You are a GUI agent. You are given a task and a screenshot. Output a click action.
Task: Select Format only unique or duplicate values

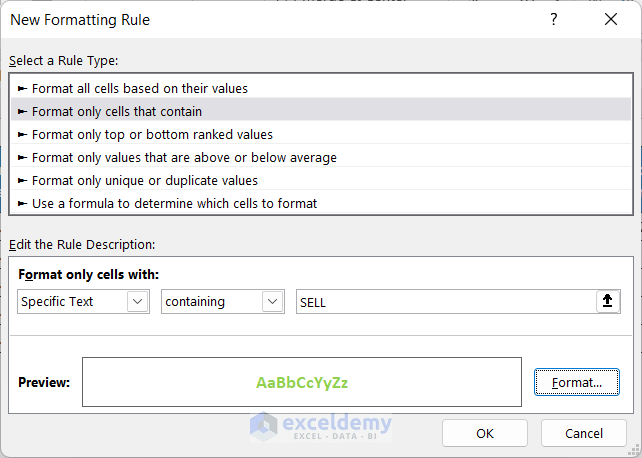[145, 180]
